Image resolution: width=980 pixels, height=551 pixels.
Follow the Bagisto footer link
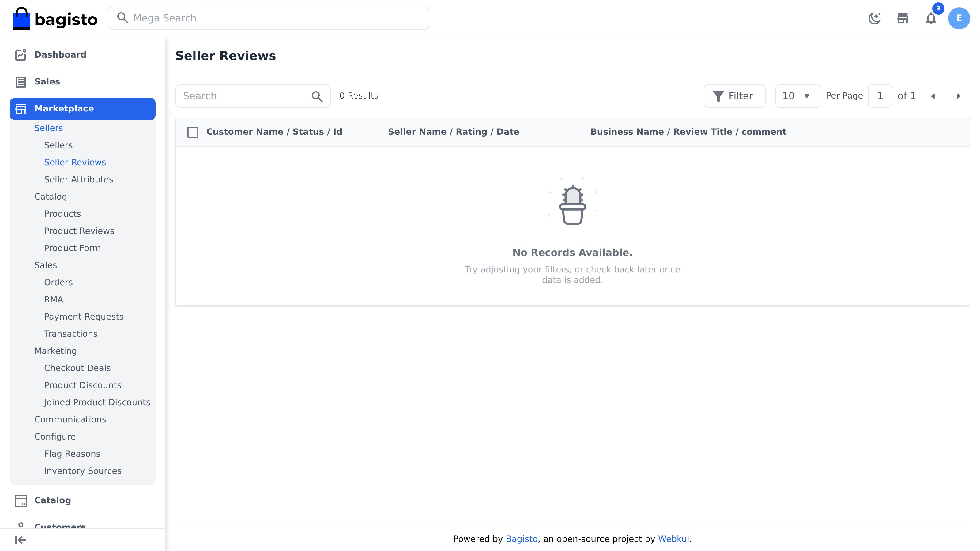click(x=522, y=539)
